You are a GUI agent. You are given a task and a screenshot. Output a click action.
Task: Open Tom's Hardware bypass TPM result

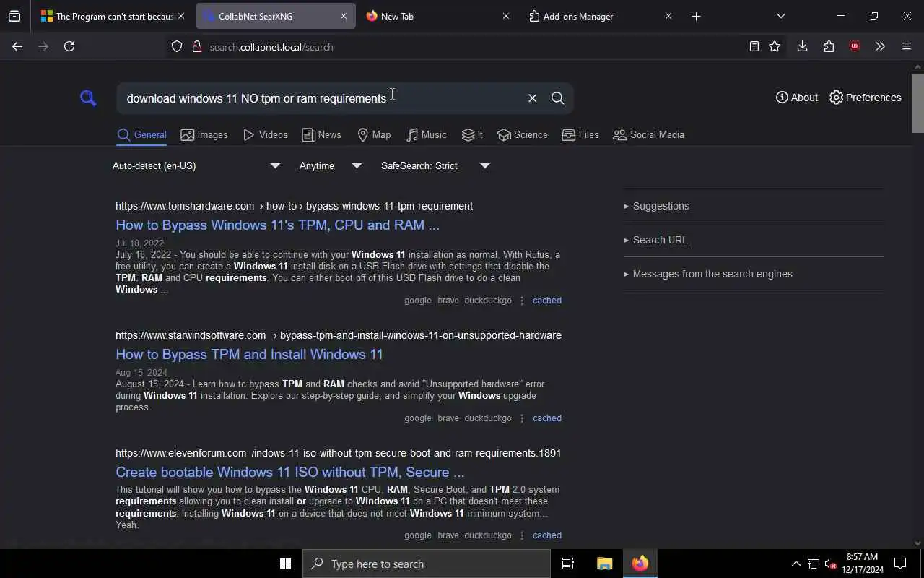277,225
